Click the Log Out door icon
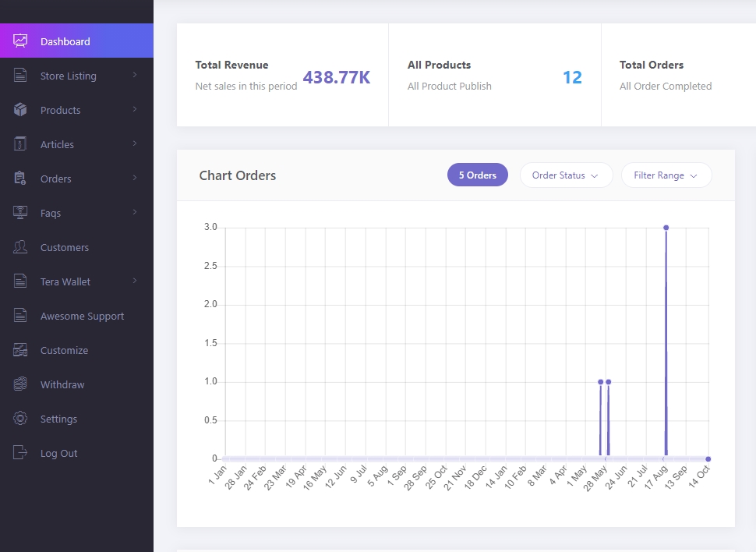756x552 pixels. pyautogui.click(x=20, y=453)
